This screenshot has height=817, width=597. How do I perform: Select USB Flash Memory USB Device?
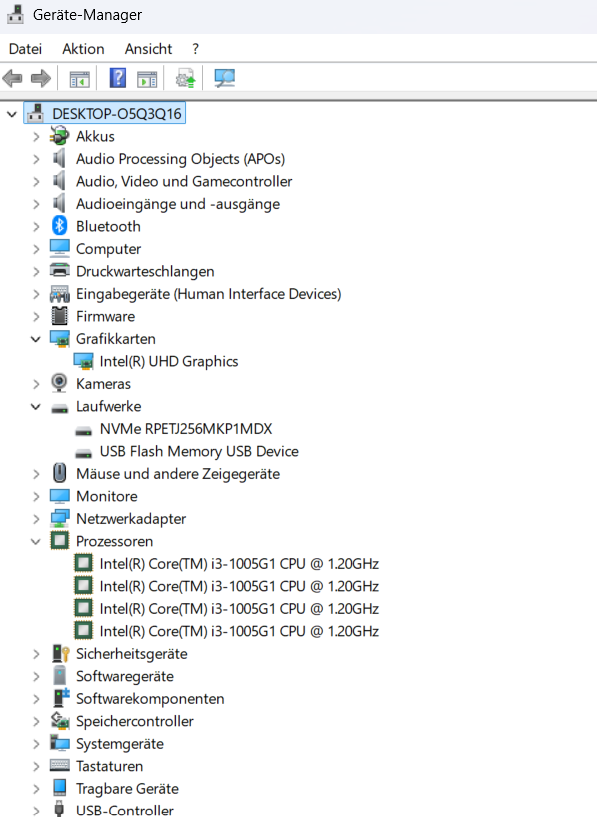(x=199, y=451)
